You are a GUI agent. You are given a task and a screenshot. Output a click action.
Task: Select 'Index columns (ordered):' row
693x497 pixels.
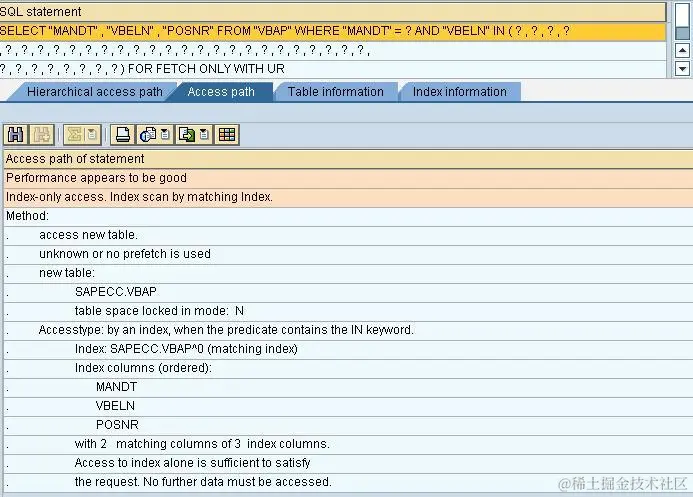[348, 368]
